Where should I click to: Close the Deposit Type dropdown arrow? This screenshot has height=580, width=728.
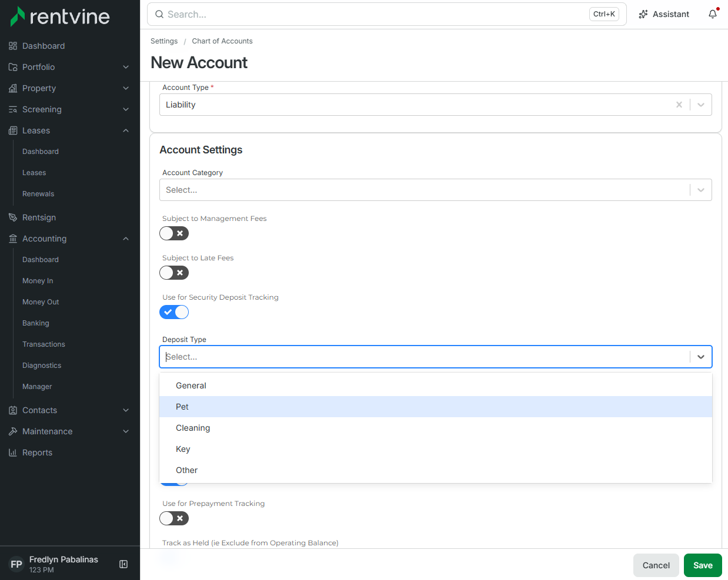[701, 357]
